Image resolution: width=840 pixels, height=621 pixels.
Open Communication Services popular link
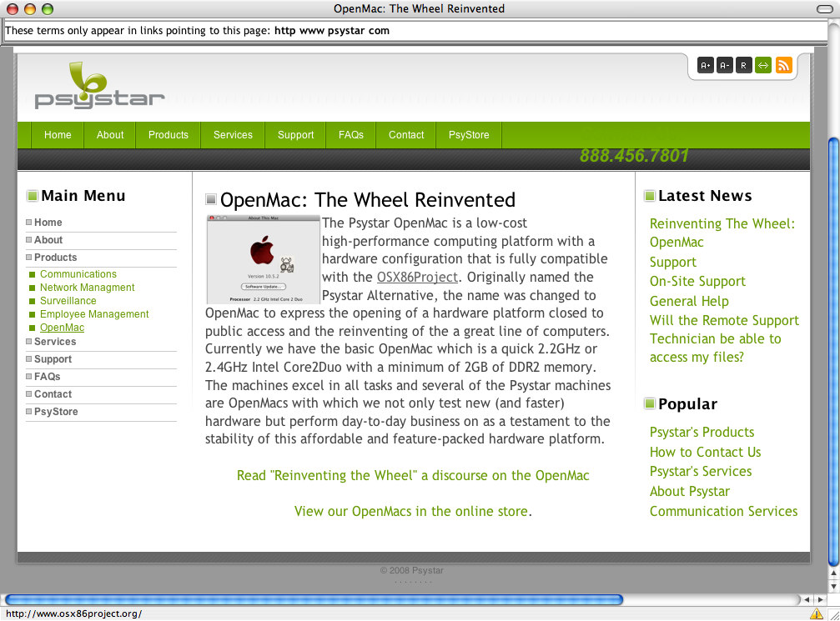tap(724, 511)
